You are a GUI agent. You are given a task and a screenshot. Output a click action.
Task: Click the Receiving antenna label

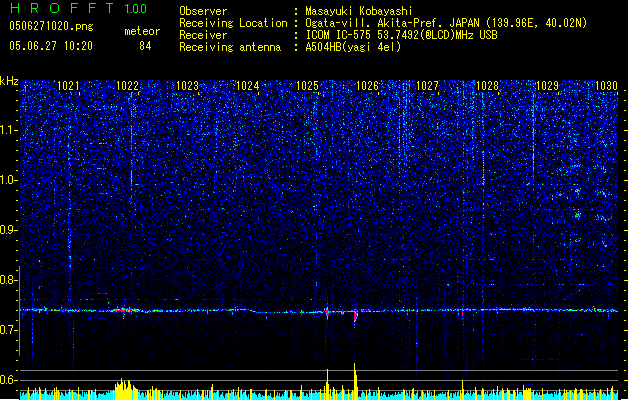(230, 47)
